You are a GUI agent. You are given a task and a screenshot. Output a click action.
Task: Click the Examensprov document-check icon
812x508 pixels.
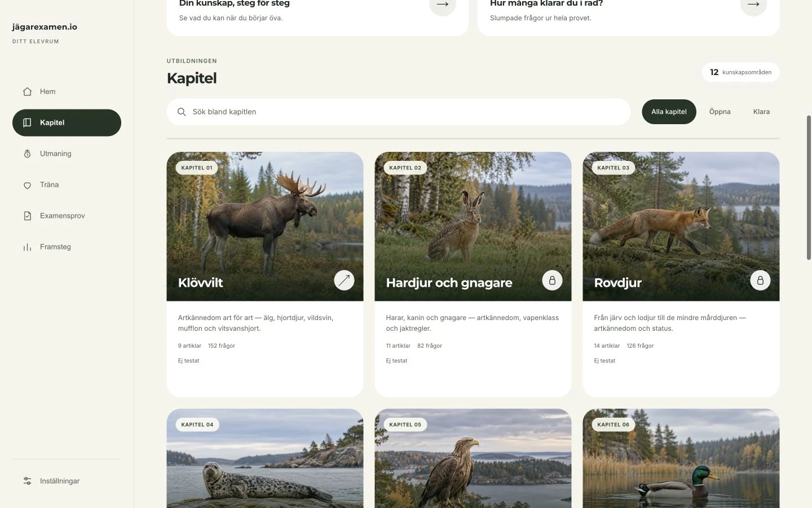pyautogui.click(x=27, y=216)
